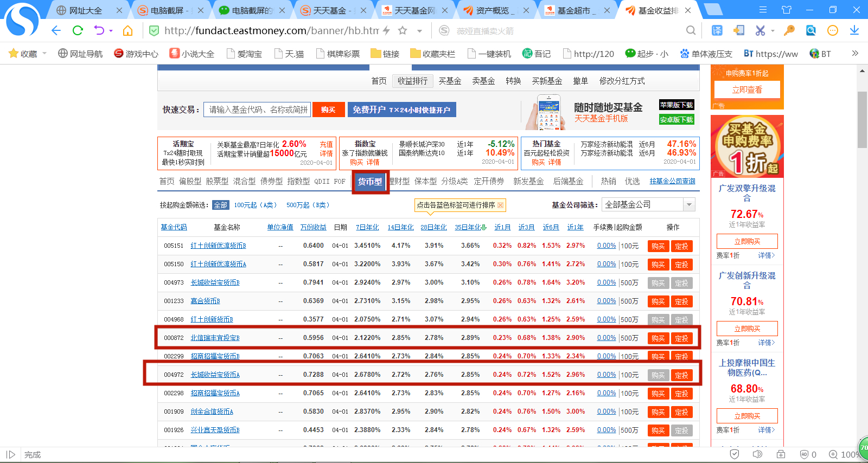Click the browser address bar URL

pos(271,31)
